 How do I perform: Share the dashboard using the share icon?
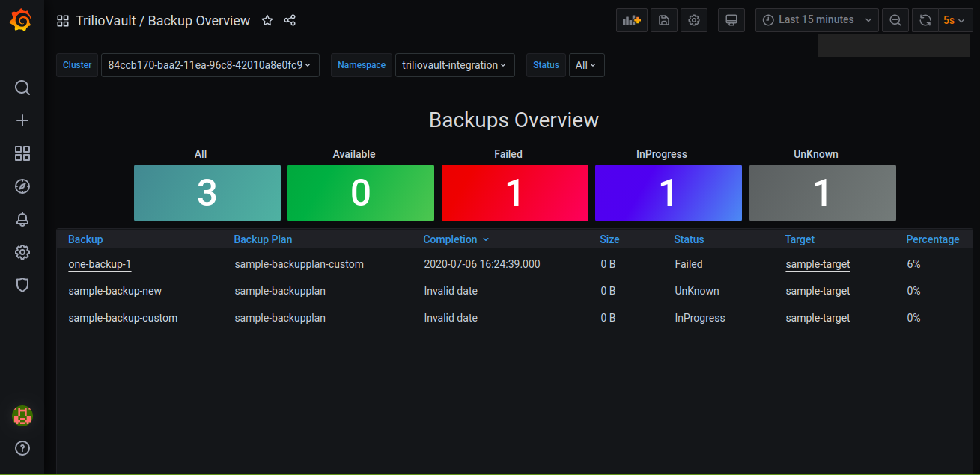click(x=290, y=21)
